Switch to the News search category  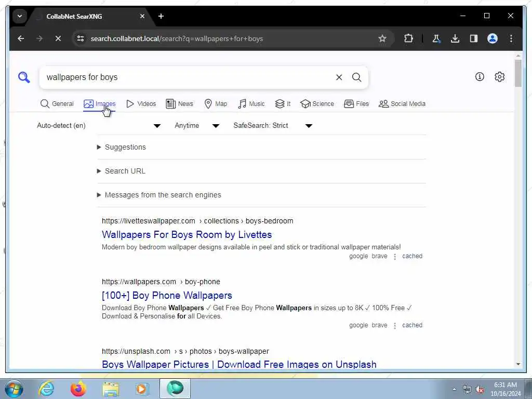coord(179,104)
